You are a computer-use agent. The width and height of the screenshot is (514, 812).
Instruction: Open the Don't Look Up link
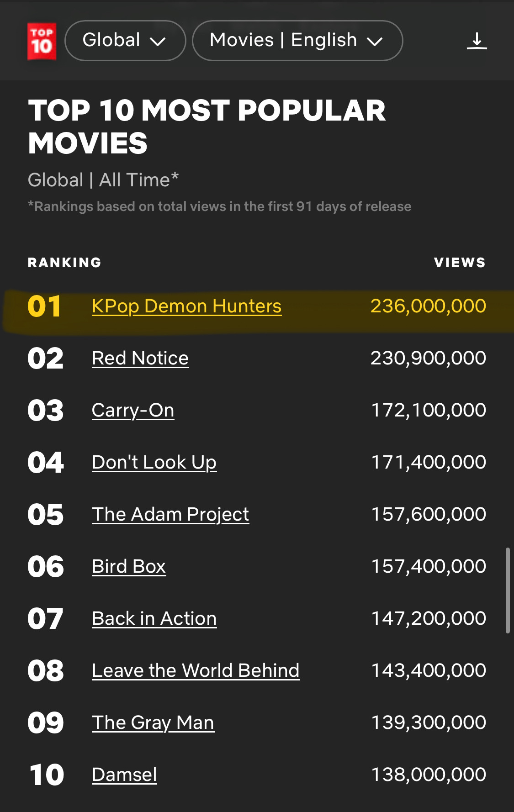(154, 463)
